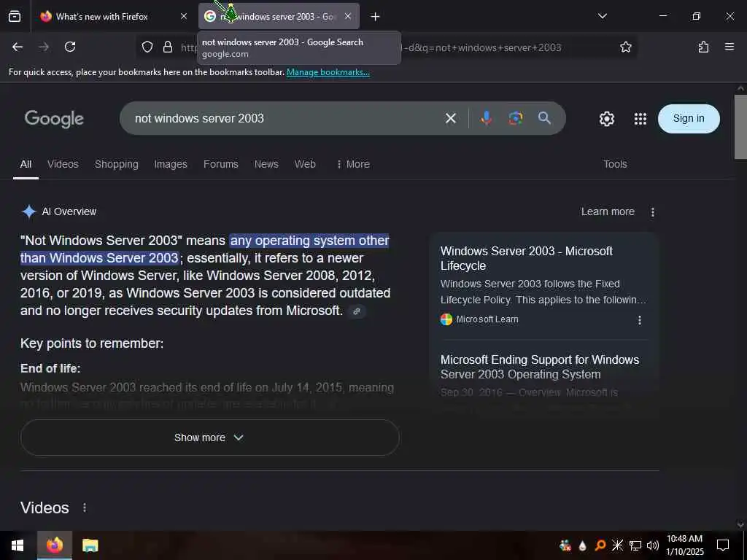The width and height of the screenshot is (747, 560).
Task: Reload the current page
Action: 70,47
